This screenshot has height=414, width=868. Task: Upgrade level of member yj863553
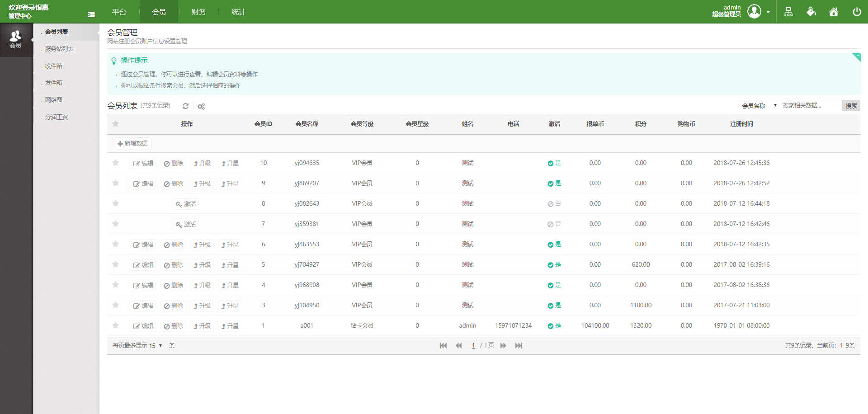click(x=202, y=245)
